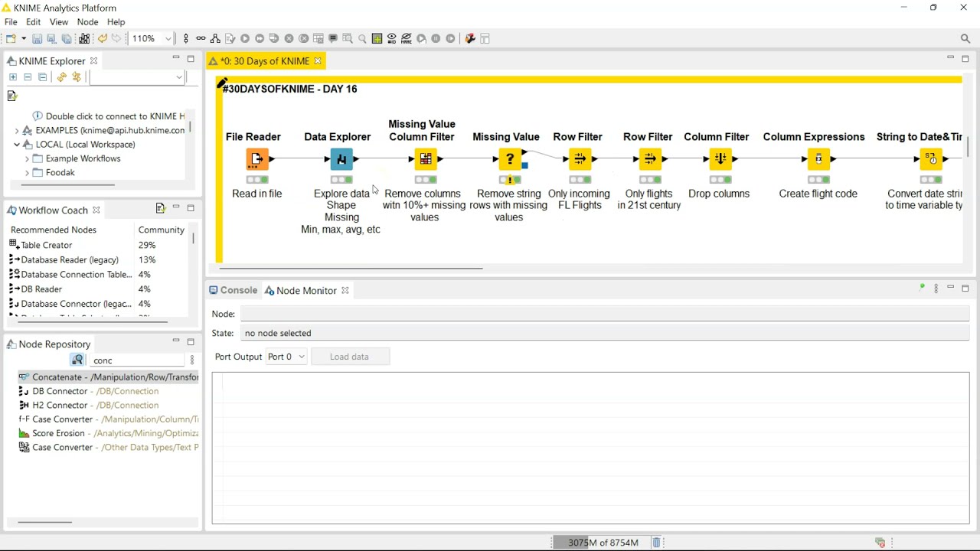Click the Data Explorer node icon
The height and width of the screenshot is (551, 980).
coord(341,159)
